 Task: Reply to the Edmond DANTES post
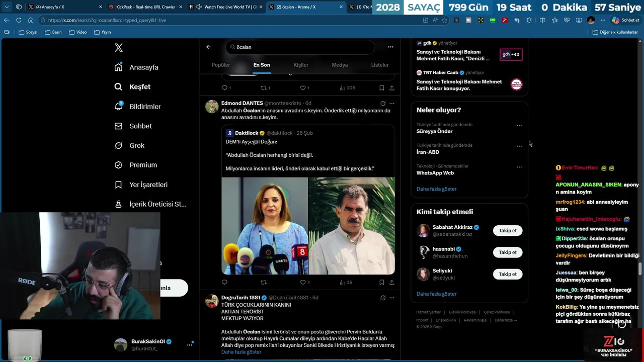point(224,283)
